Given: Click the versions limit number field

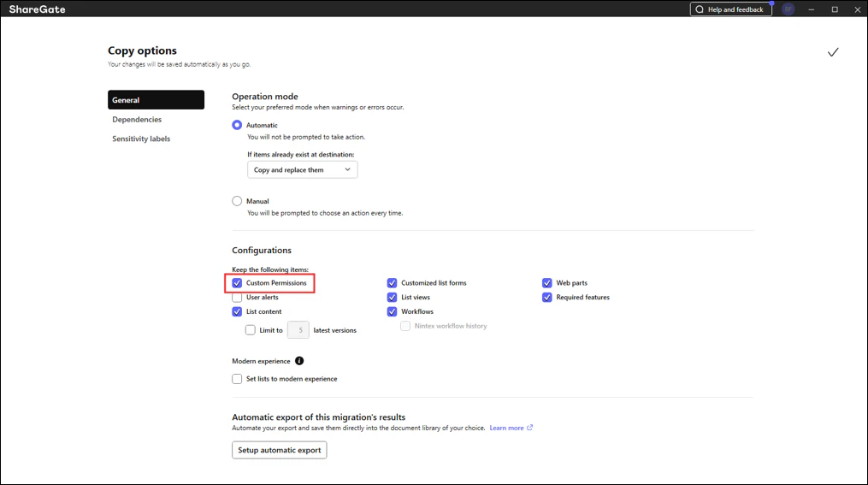Looking at the screenshot, I should tap(298, 330).
